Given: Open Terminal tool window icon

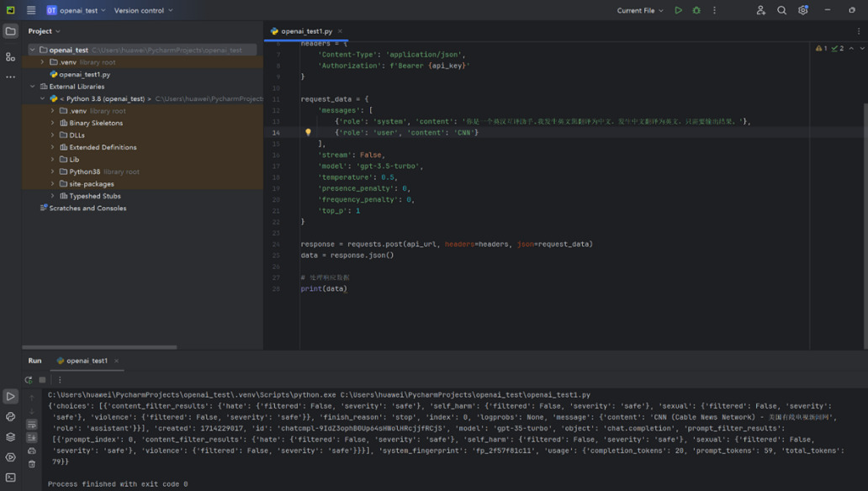Looking at the screenshot, I should click(x=11, y=478).
